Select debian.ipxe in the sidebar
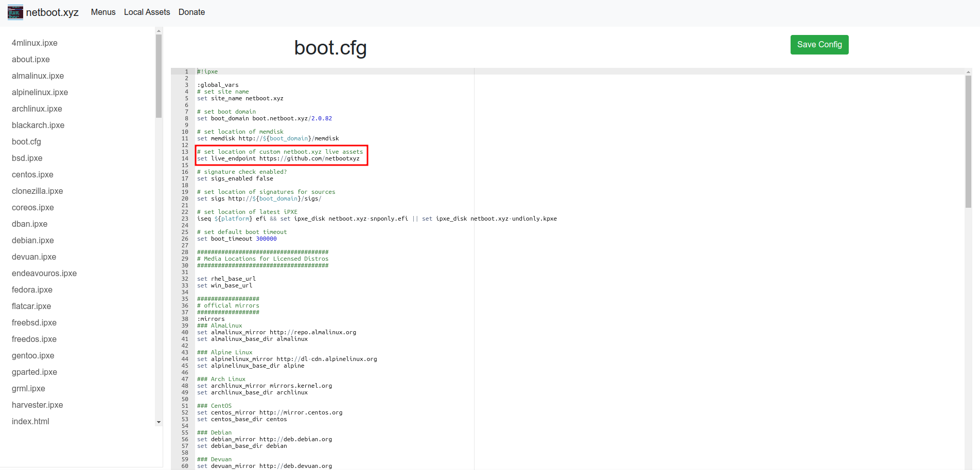Image resolution: width=980 pixels, height=470 pixels. point(33,240)
